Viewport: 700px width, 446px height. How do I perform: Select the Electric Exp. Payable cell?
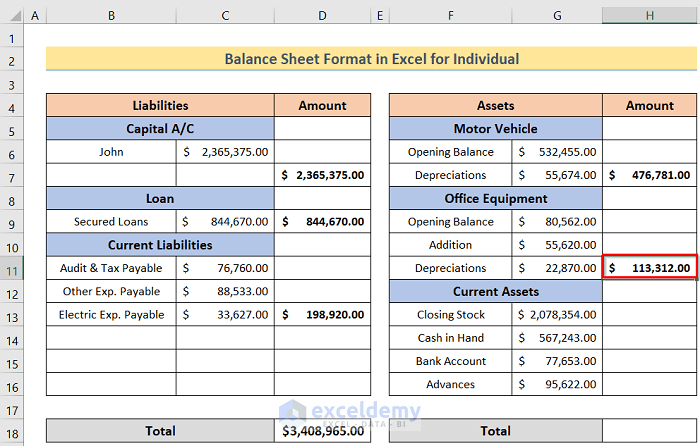coord(110,315)
